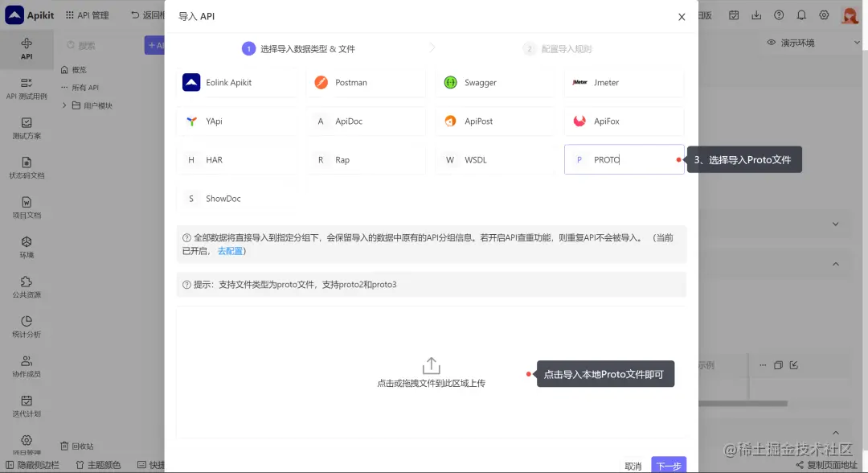
Task: Click 去配置 link
Action: pyautogui.click(x=231, y=252)
